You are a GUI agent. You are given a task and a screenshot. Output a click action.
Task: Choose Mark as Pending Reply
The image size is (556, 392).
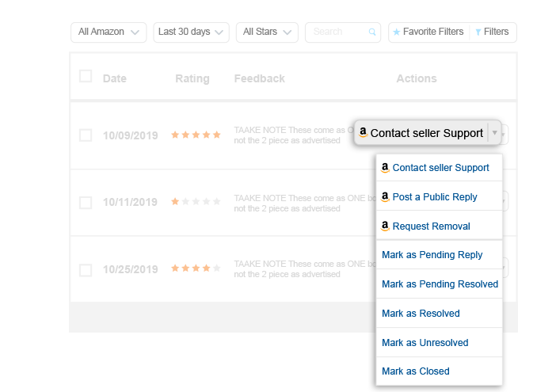point(432,255)
